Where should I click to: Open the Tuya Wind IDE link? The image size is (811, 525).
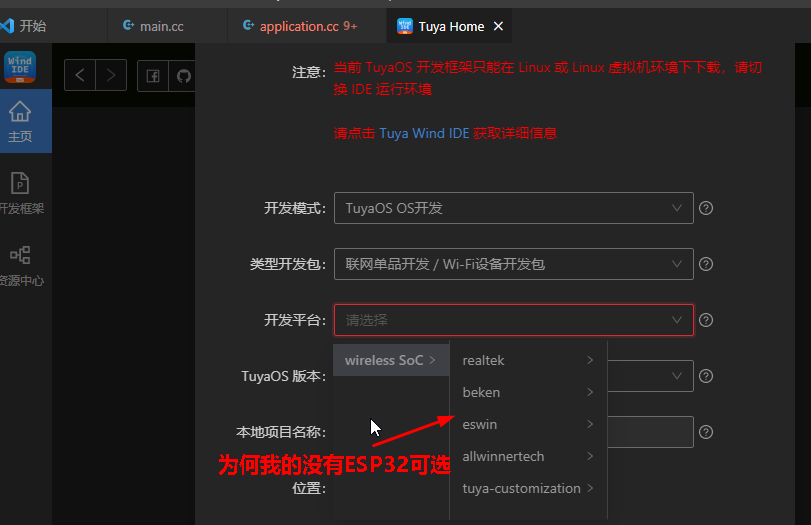(424, 133)
